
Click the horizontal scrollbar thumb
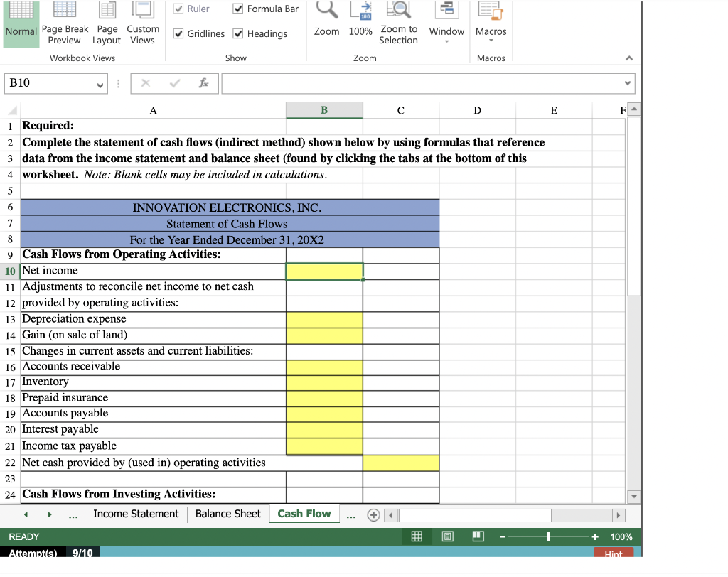[475, 515]
